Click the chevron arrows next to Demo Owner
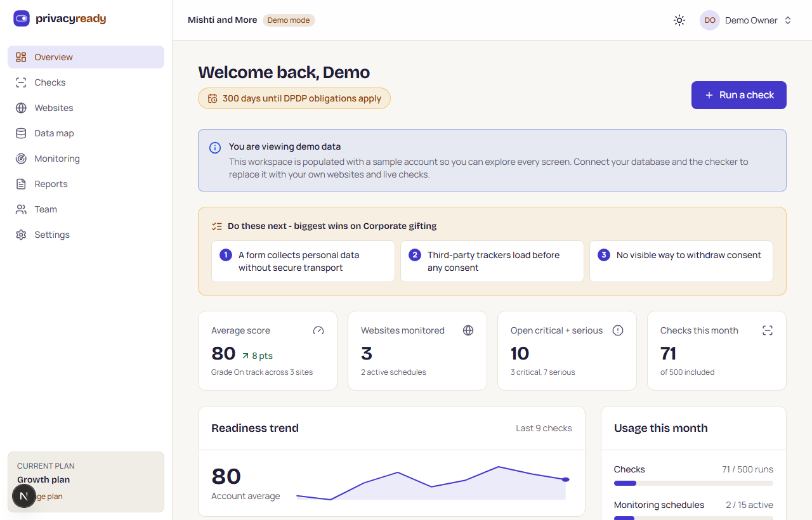 click(788, 20)
